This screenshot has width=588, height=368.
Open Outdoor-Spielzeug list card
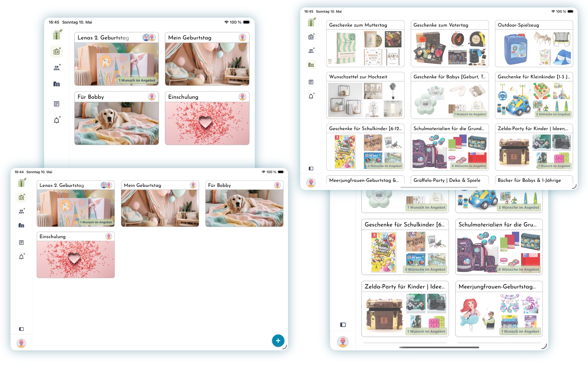[534, 44]
